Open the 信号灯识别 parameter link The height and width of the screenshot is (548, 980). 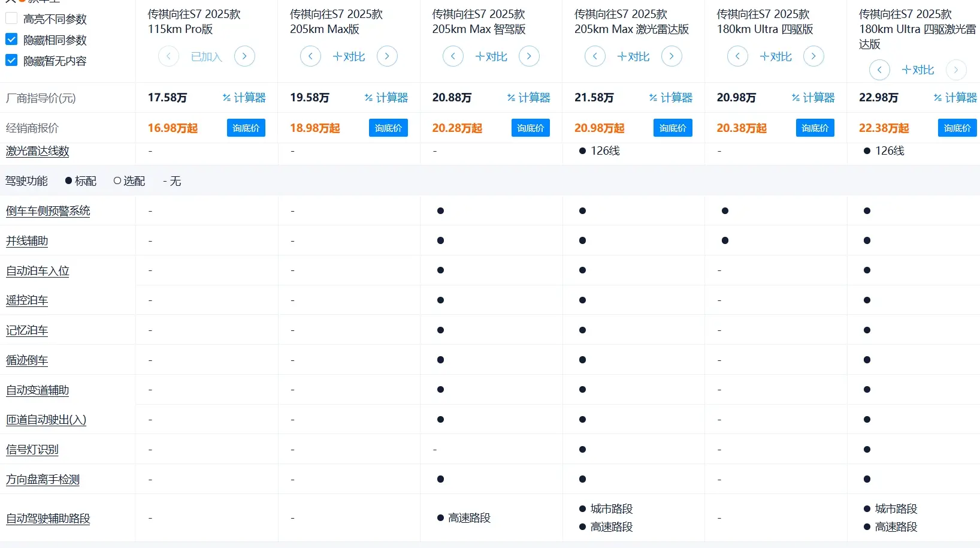[32, 450]
